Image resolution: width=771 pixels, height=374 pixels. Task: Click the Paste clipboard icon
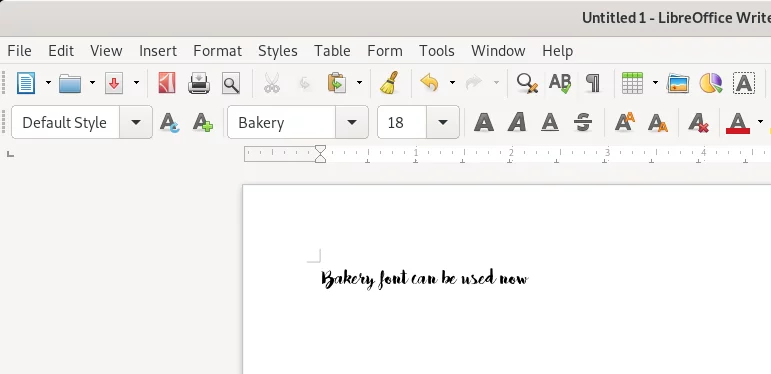[337, 83]
